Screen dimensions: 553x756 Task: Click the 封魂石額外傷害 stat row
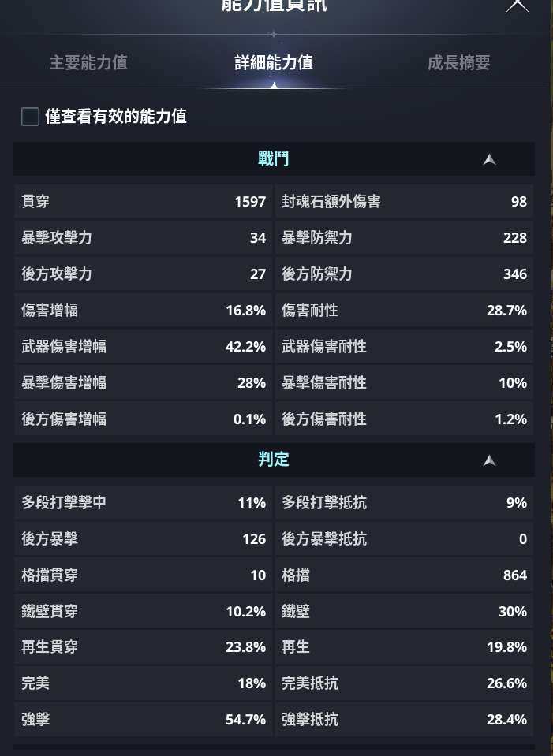click(x=404, y=202)
